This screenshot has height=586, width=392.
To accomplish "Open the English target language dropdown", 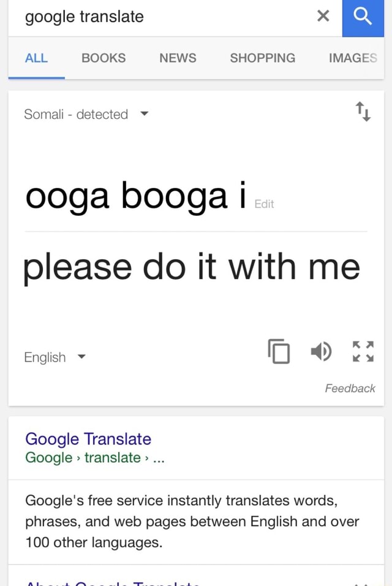I will pyautogui.click(x=54, y=357).
